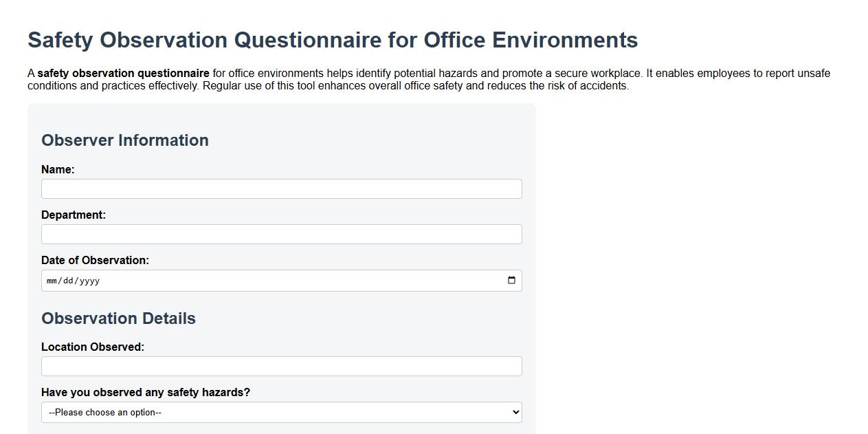Click the 'Date of Observation:' label
Screen dimensions: 868x434
pos(96,260)
